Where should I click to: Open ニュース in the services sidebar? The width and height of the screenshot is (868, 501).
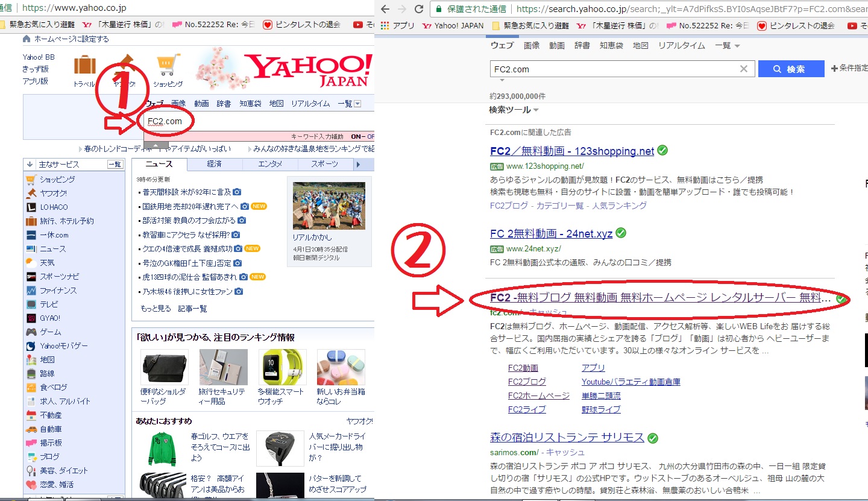click(52, 249)
